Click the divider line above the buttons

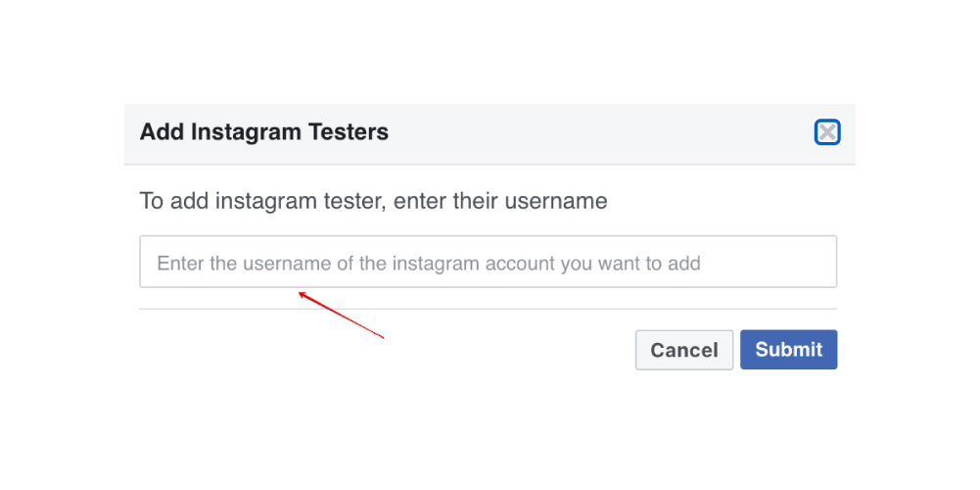pos(488,309)
